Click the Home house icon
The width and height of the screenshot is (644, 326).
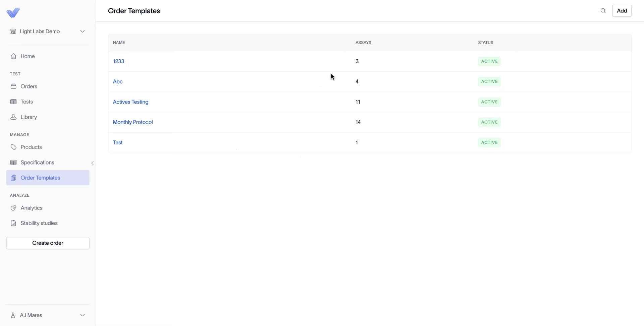[13, 56]
